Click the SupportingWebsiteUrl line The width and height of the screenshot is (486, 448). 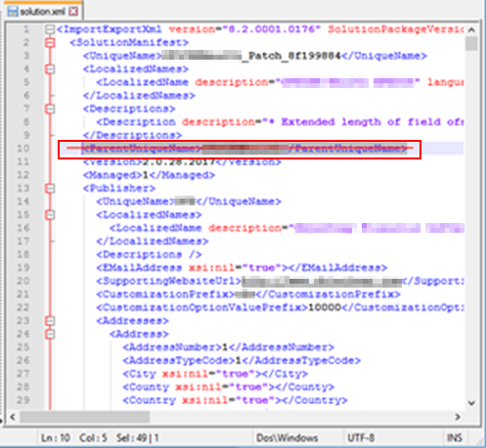click(281, 281)
